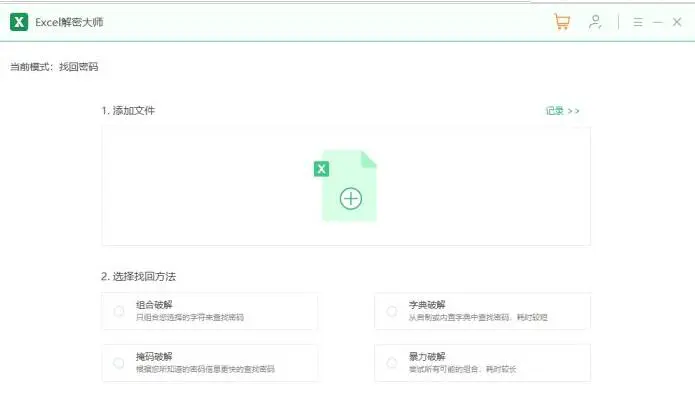Click the description under 组合破解
The height and width of the screenshot is (395, 695).
190,317
